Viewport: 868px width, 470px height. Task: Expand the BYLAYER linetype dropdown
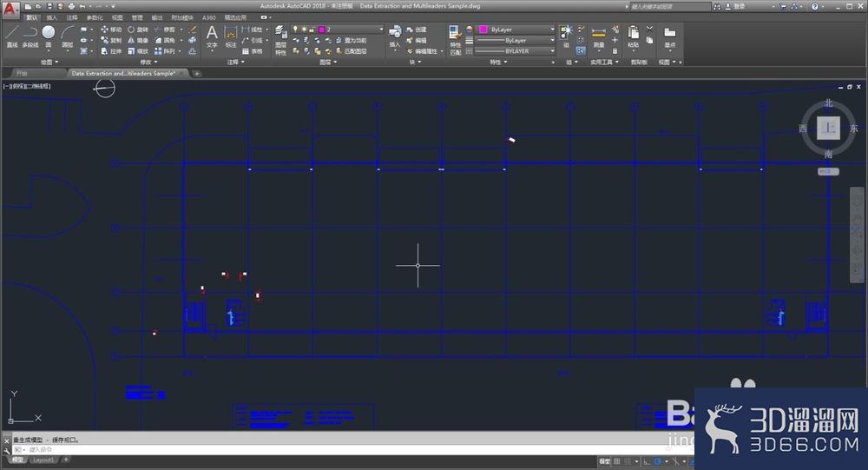(514, 51)
